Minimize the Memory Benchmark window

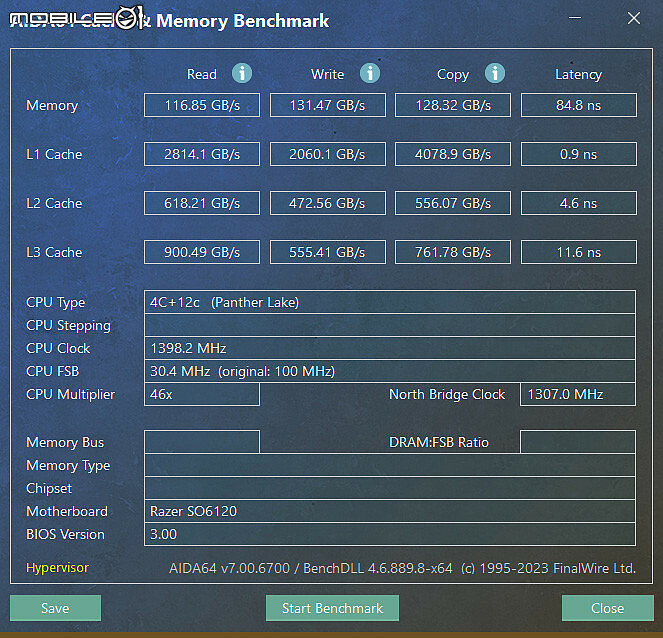[575, 18]
